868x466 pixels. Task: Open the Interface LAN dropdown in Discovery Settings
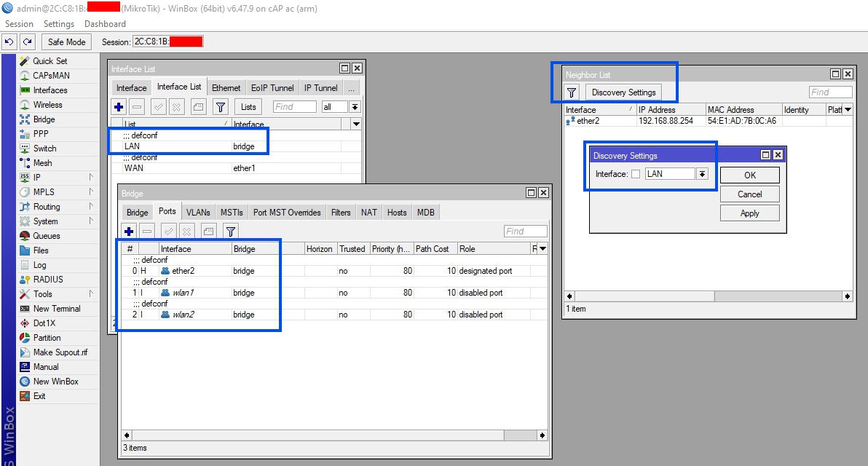(x=702, y=174)
